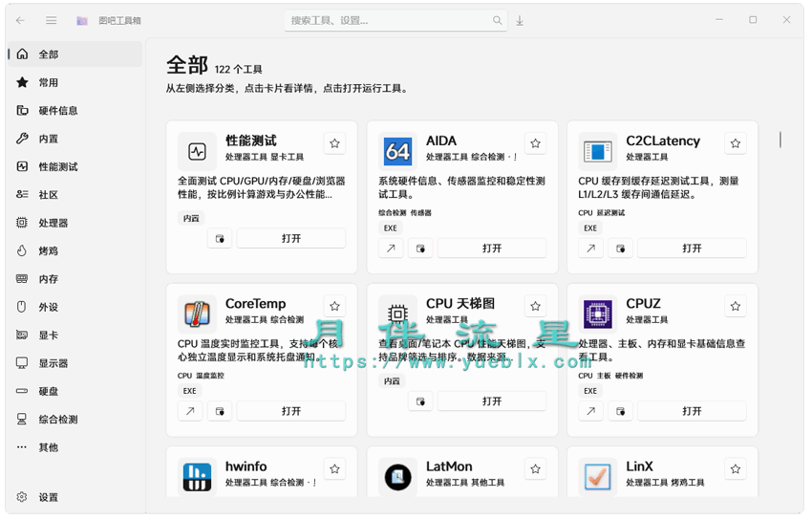The width and height of the screenshot is (812, 520).
Task: Click 打开 on the 性能测试 card
Action: pyautogui.click(x=291, y=238)
